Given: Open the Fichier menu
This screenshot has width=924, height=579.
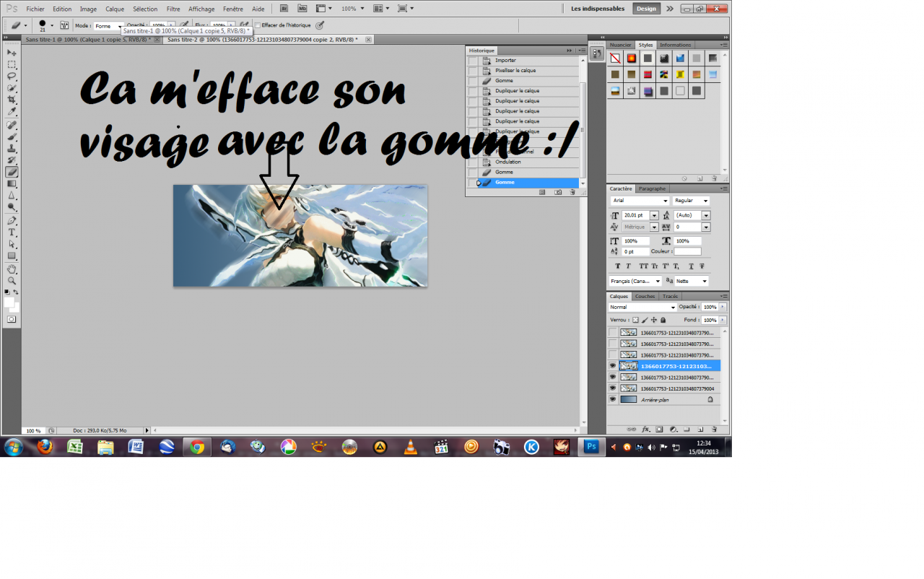Looking at the screenshot, I should (x=35, y=9).
